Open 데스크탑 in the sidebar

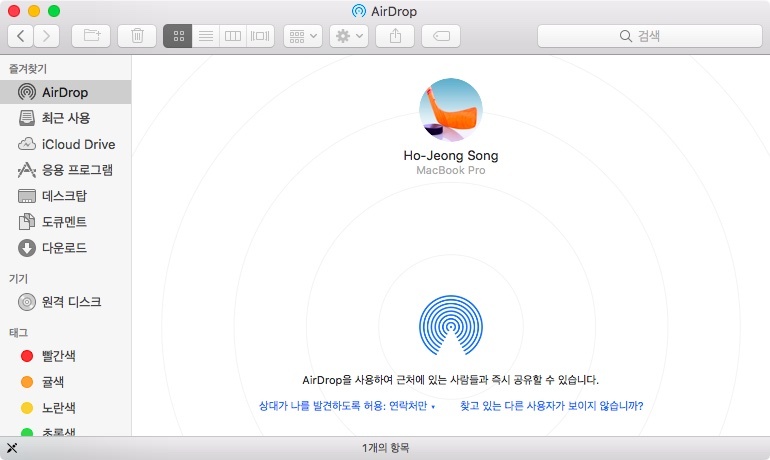(65, 196)
